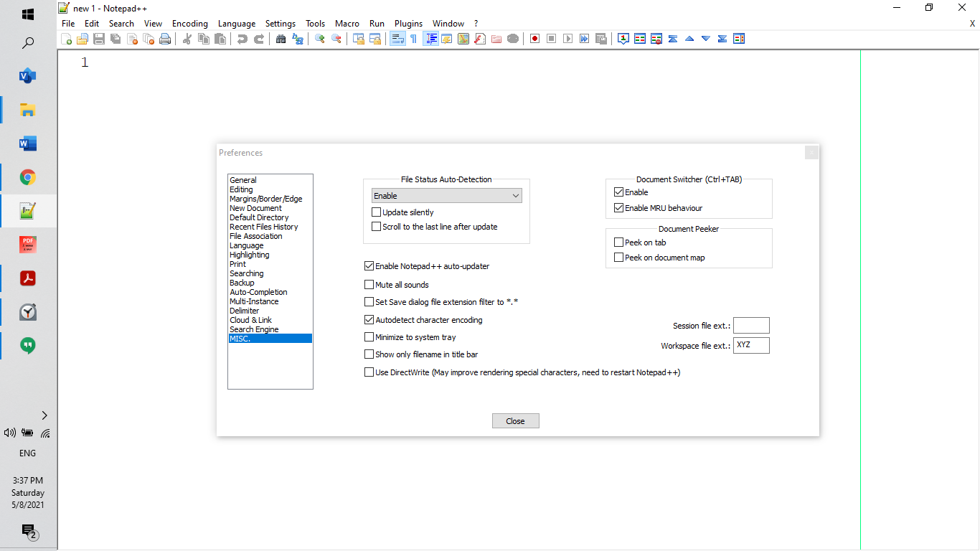The width and height of the screenshot is (980, 551).
Task: Click the blue down-triangle toolbar icon
Action: tap(706, 39)
